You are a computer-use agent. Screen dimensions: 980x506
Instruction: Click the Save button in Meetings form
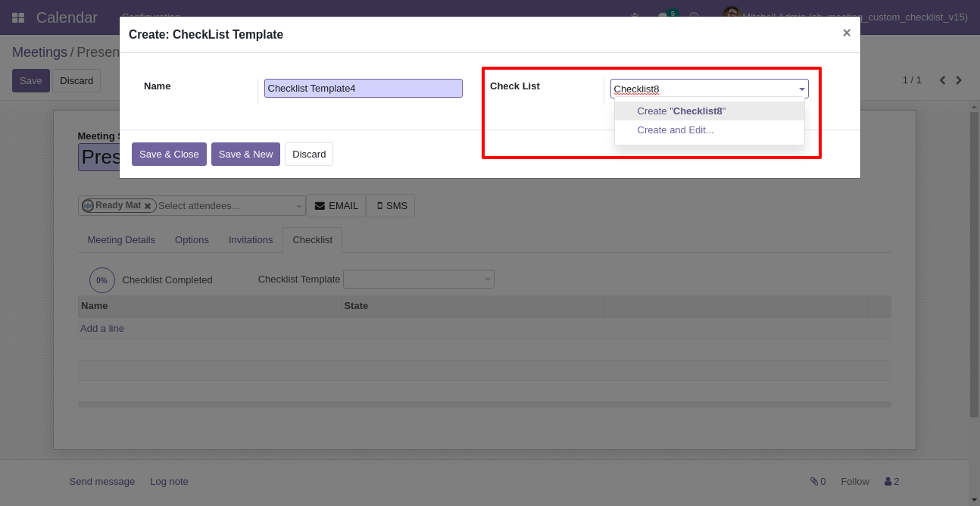[x=31, y=81]
